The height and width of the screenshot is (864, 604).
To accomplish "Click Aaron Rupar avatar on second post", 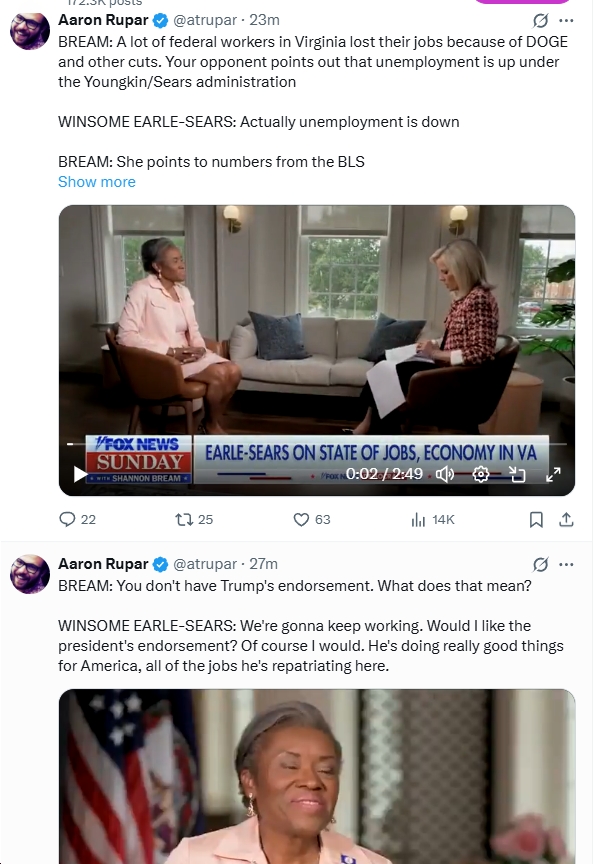I will (30, 573).
